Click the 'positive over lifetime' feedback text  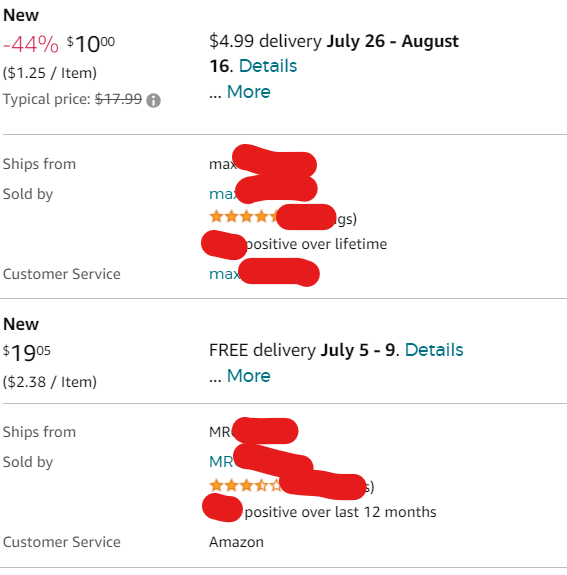tap(316, 244)
